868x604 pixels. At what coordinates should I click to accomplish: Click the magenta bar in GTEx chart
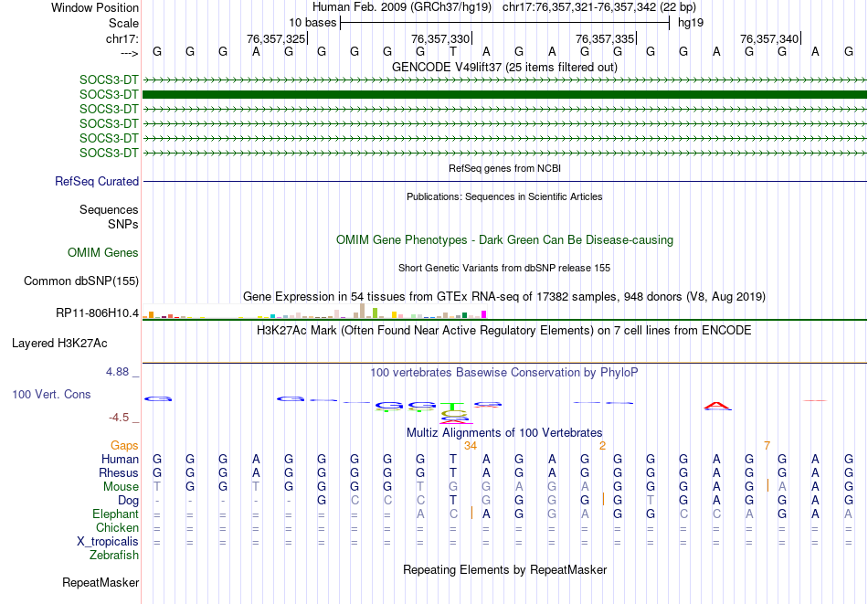[484, 314]
